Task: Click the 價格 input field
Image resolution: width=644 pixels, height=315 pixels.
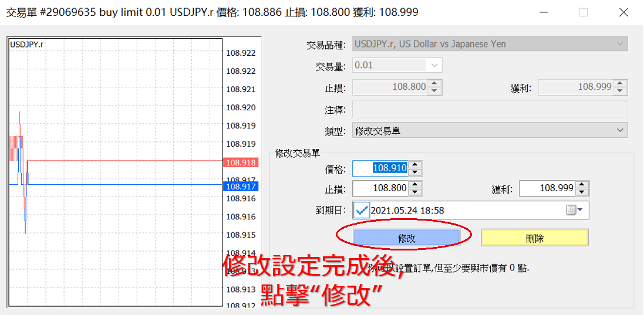Action: [380, 168]
